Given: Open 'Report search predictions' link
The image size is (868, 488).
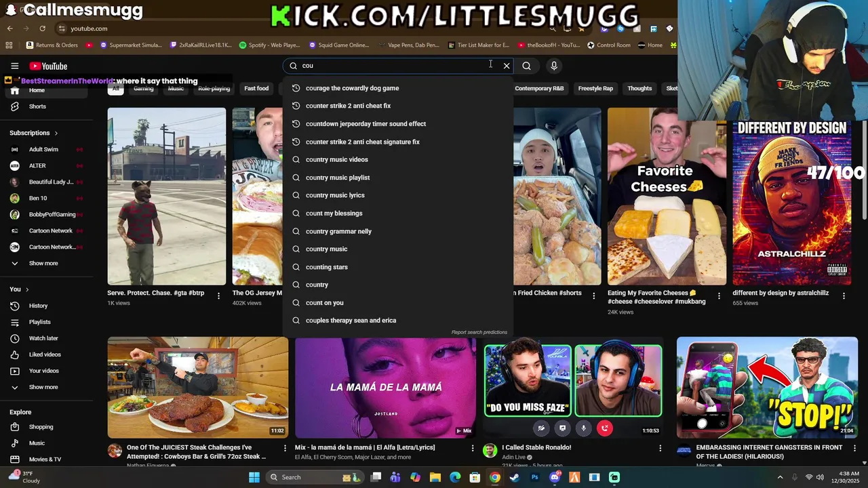Looking at the screenshot, I should point(479,332).
